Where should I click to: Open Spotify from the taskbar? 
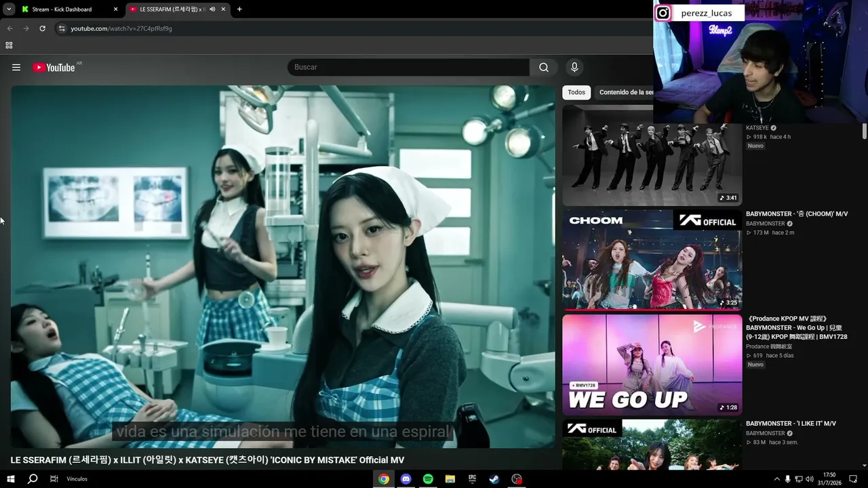coord(428,479)
